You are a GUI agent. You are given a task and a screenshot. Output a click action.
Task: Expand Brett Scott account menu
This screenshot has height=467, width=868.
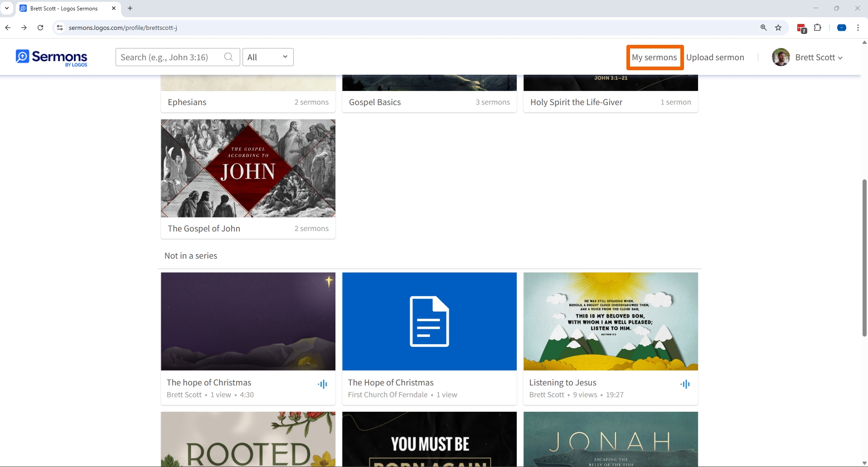tap(819, 58)
